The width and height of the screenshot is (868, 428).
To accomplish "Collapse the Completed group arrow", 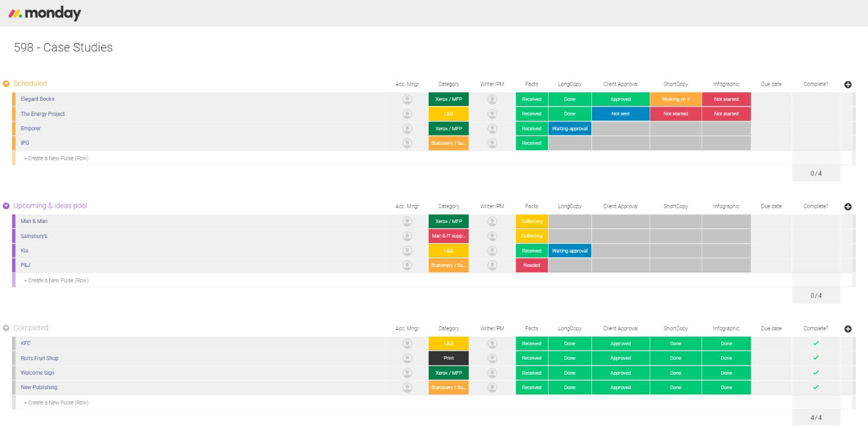I will click(x=6, y=328).
